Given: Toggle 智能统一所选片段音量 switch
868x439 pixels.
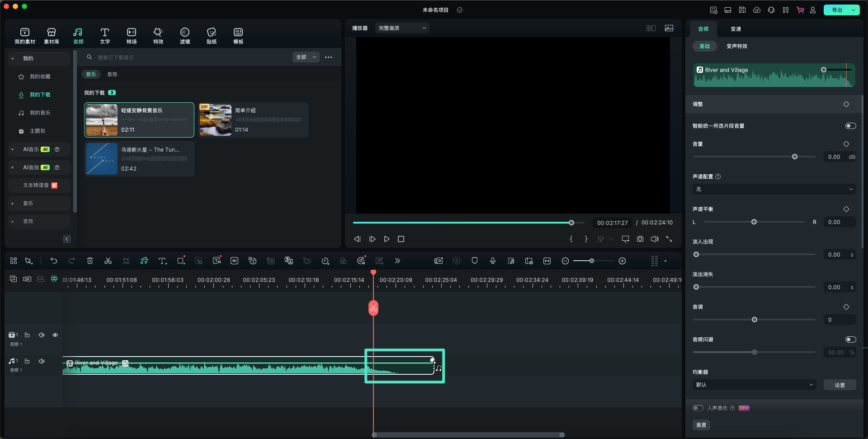Looking at the screenshot, I should (850, 126).
